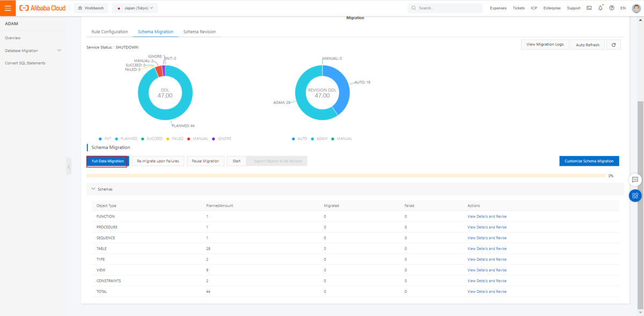Click the refresh icon button
The image size is (644, 316).
[x=613, y=45]
